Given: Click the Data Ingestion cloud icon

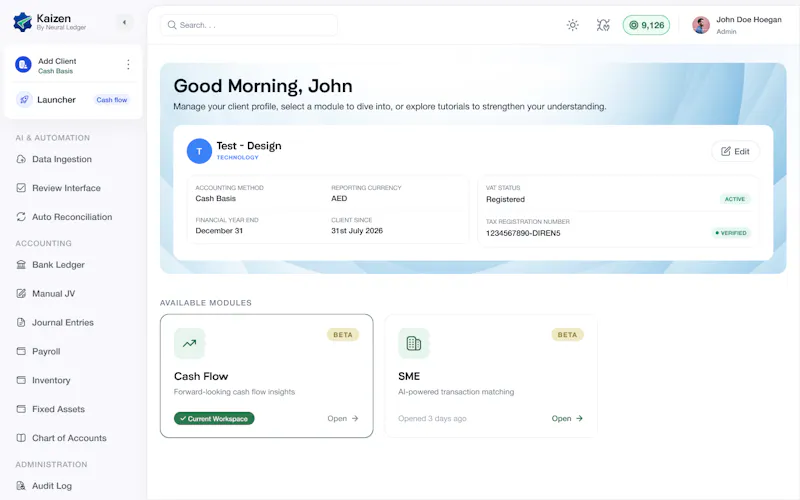Looking at the screenshot, I should coord(21,159).
